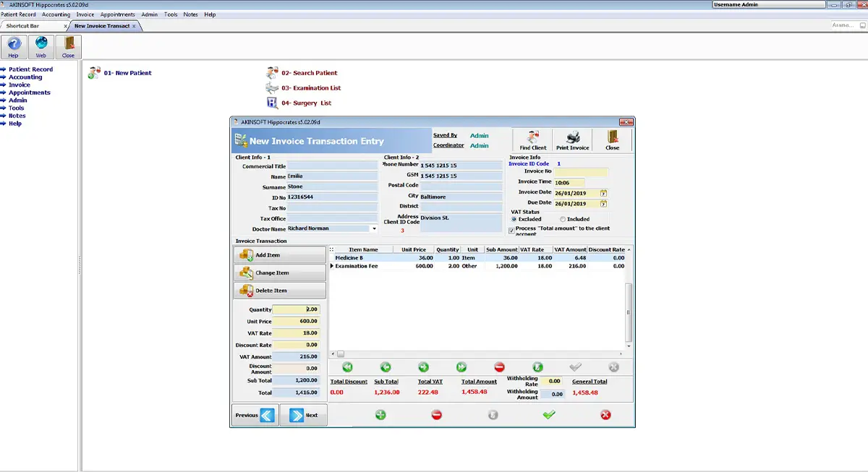The height and width of the screenshot is (472, 868).
Task: Click VAT Amount column header
Action: point(571,249)
